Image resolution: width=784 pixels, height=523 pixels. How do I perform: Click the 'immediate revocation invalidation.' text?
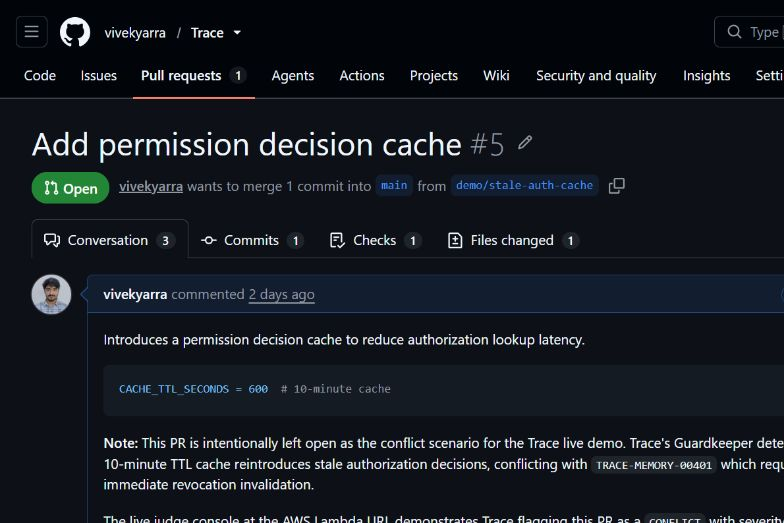tap(208, 484)
